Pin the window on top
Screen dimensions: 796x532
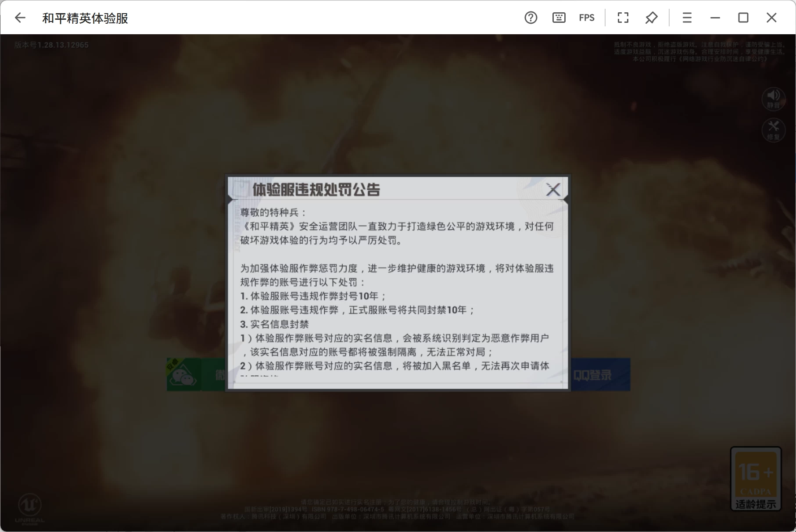click(x=651, y=18)
